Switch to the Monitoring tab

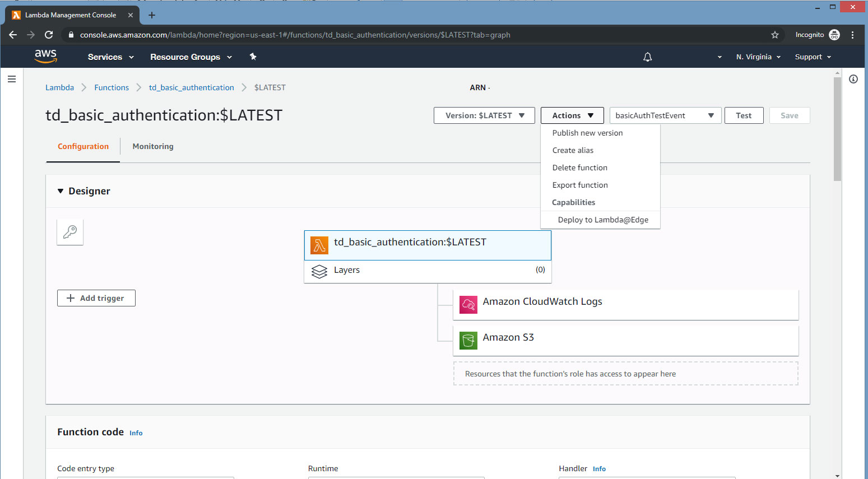tap(153, 146)
